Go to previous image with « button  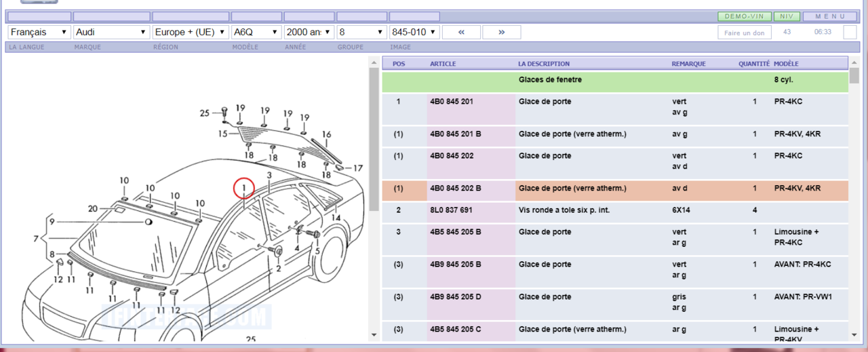click(461, 32)
